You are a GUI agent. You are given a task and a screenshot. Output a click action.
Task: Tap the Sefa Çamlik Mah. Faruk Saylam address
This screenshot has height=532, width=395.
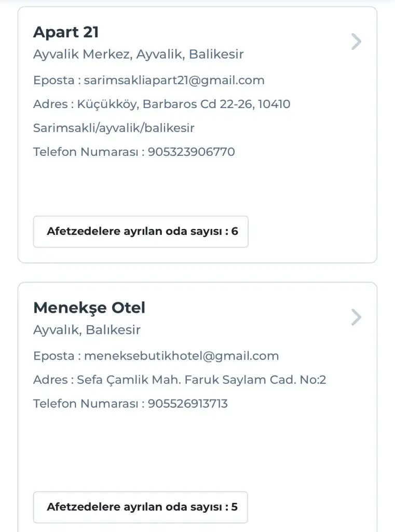point(202,380)
